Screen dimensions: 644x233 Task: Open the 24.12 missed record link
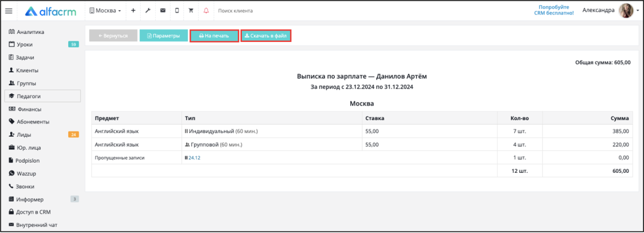[x=194, y=158]
